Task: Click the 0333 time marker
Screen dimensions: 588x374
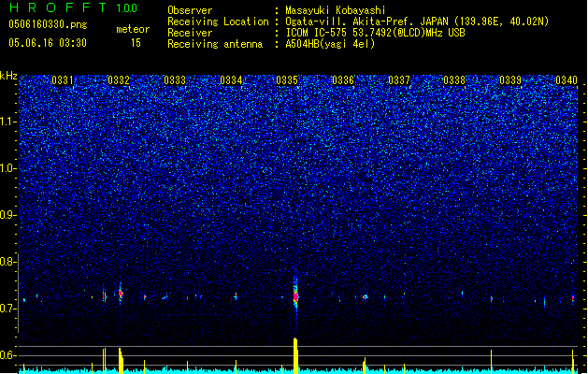Action: (175, 80)
